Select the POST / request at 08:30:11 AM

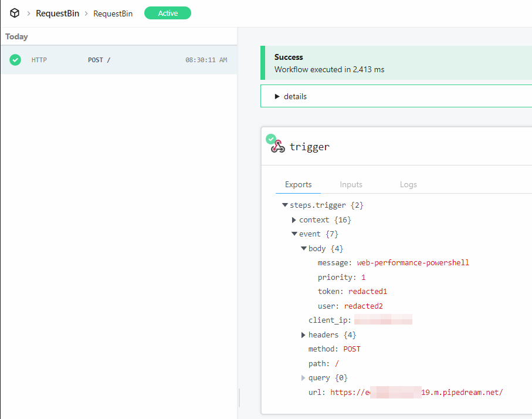118,60
